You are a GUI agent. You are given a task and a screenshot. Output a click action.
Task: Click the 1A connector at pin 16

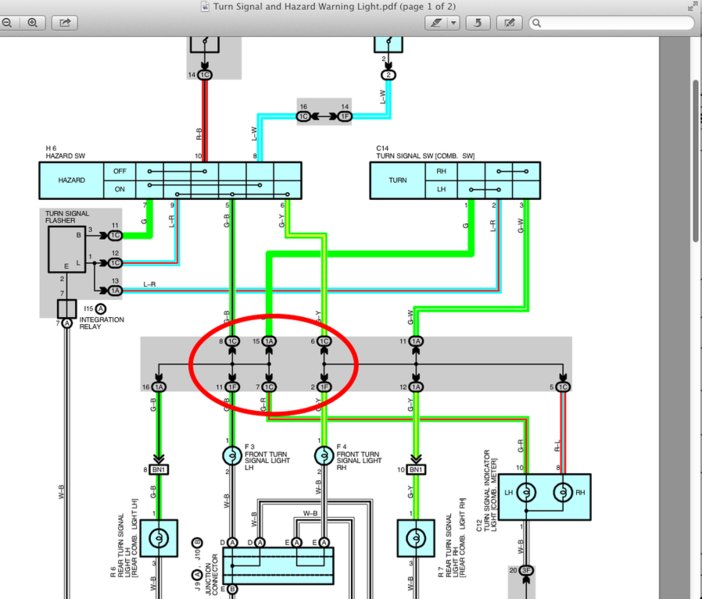click(x=159, y=387)
